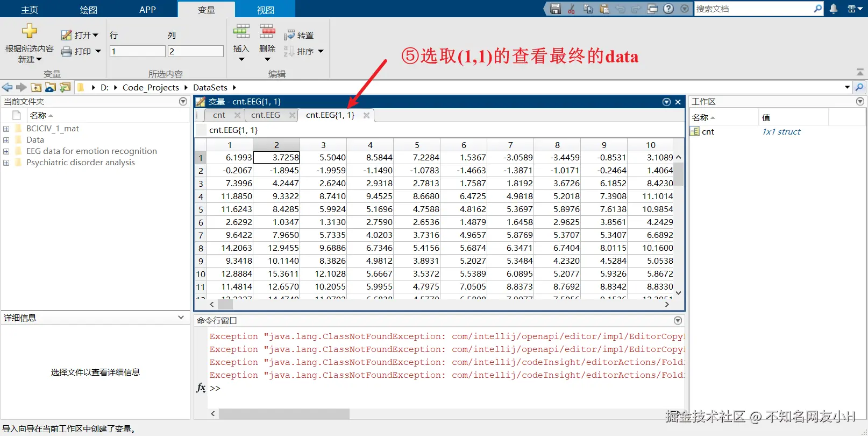Expand the Data folder node

tap(6, 140)
